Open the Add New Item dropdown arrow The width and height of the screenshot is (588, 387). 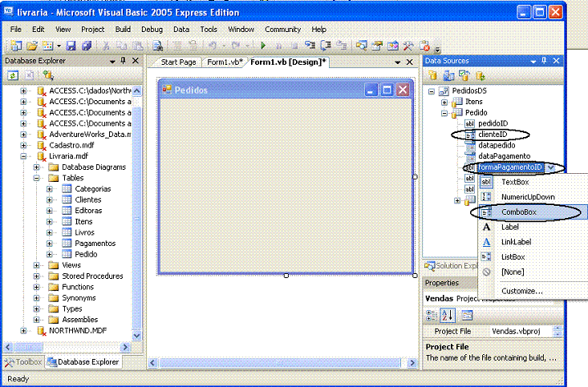point(59,46)
